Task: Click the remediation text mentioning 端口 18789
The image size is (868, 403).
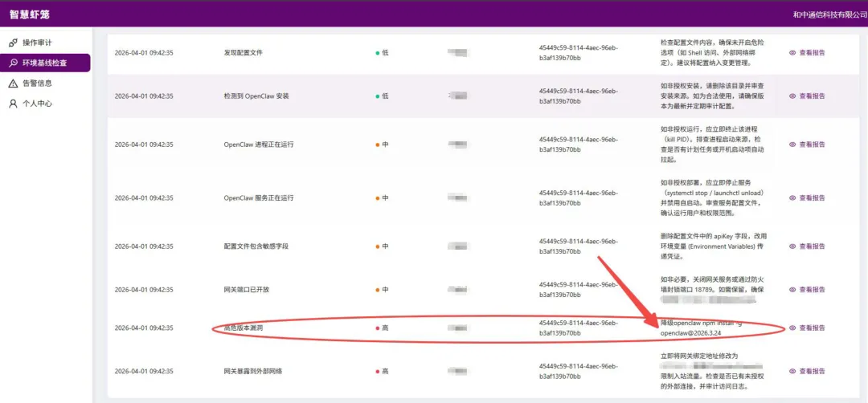Action: (x=713, y=289)
